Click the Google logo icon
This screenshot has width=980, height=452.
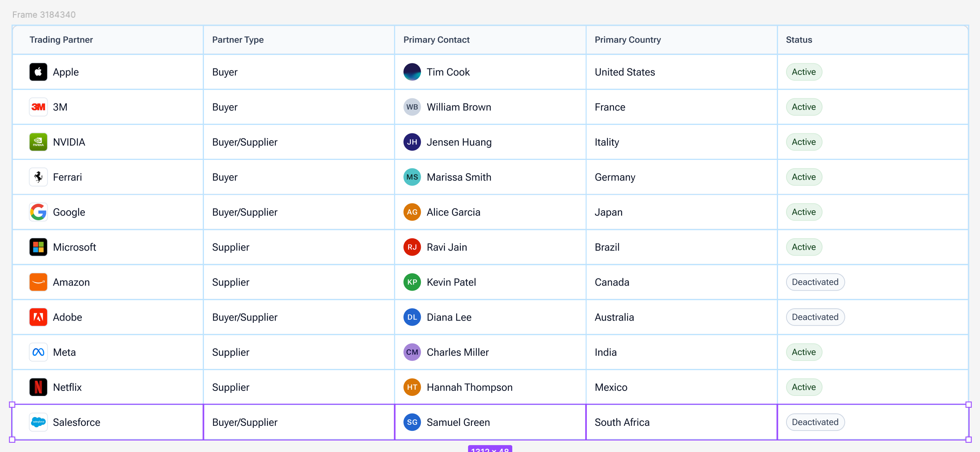(38, 212)
